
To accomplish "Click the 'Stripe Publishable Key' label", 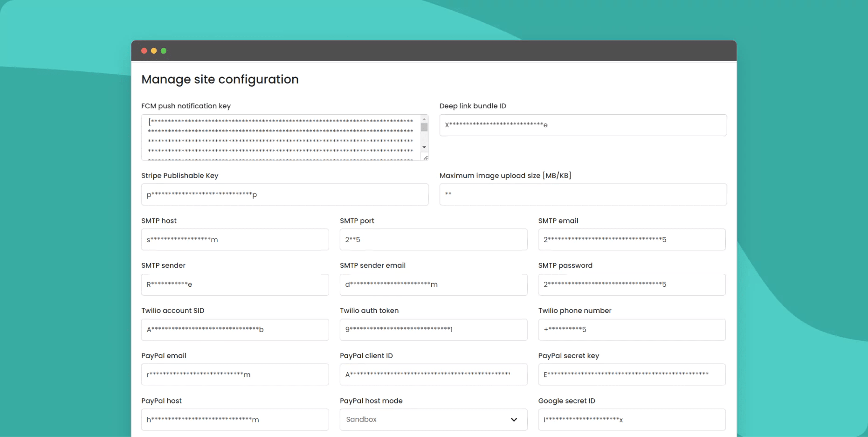I will (x=180, y=176).
